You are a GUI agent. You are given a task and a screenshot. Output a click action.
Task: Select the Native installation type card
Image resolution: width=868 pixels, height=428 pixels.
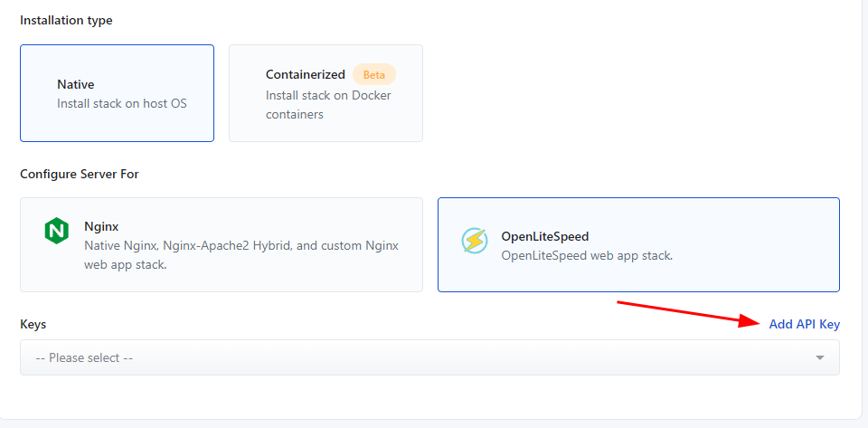click(117, 93)
